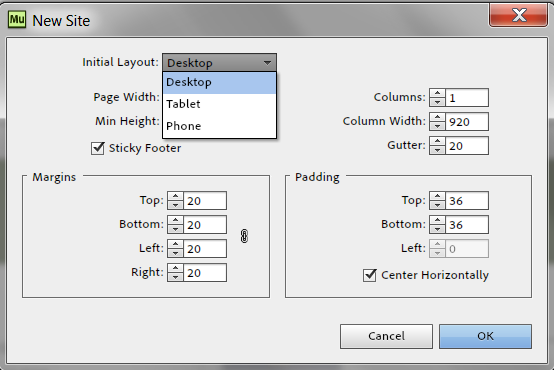Click the Muse logo in title bar
Viewport: 554px width, 370px height.
pyautogui.click(x=17, y=19)
